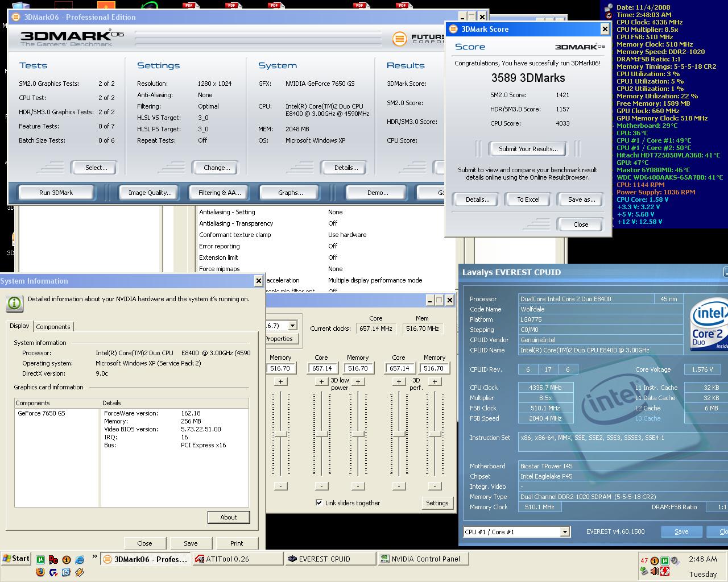Click the orange volume tray icon

pos(655,571)
